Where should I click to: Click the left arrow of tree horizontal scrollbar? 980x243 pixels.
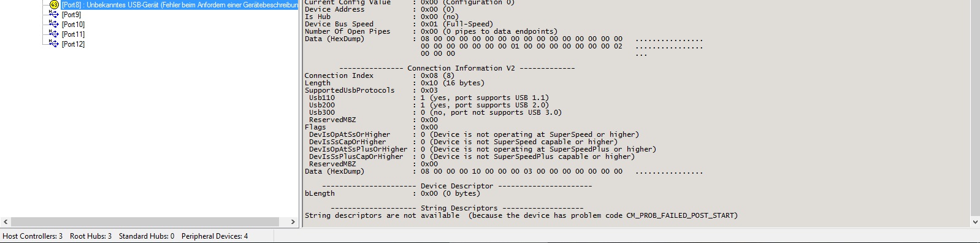pyautogui.click(x=6, y=222)
